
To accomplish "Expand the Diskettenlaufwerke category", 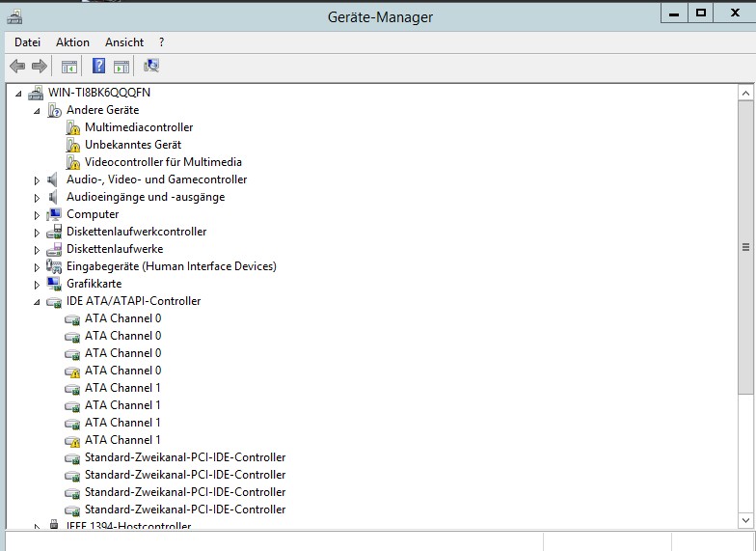I will 38,250.
